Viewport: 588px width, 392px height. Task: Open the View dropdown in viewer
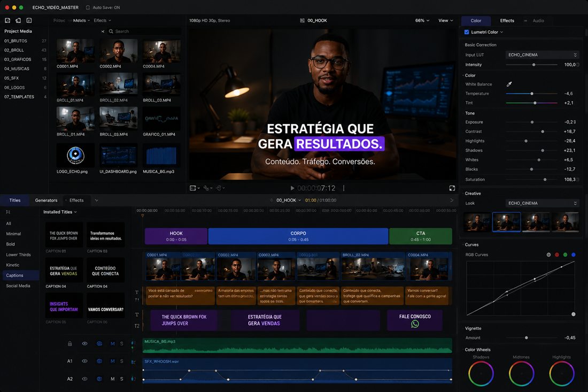click(445, 21)
